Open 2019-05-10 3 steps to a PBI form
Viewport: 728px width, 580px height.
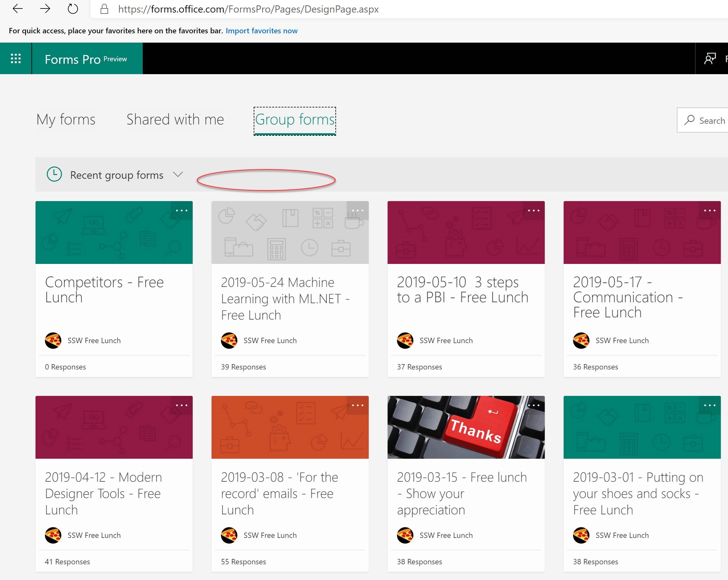pyautogui.click(x=462, y=290)
